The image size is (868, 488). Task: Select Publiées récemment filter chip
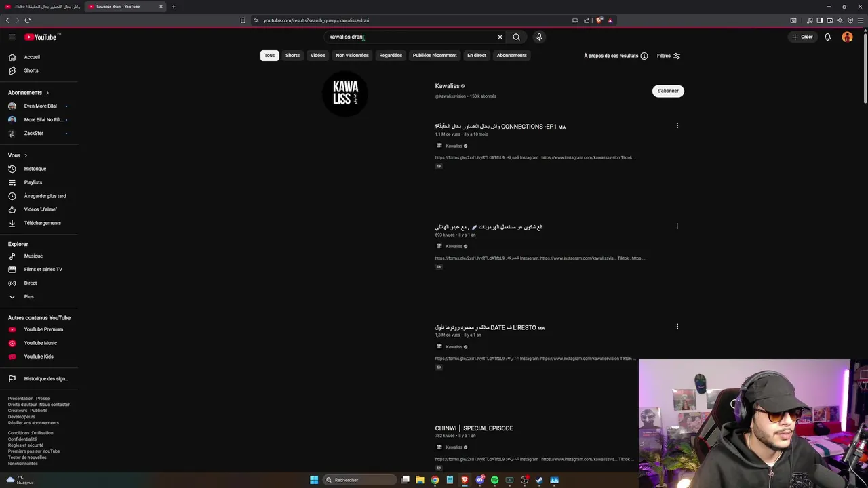click(435, 56)
